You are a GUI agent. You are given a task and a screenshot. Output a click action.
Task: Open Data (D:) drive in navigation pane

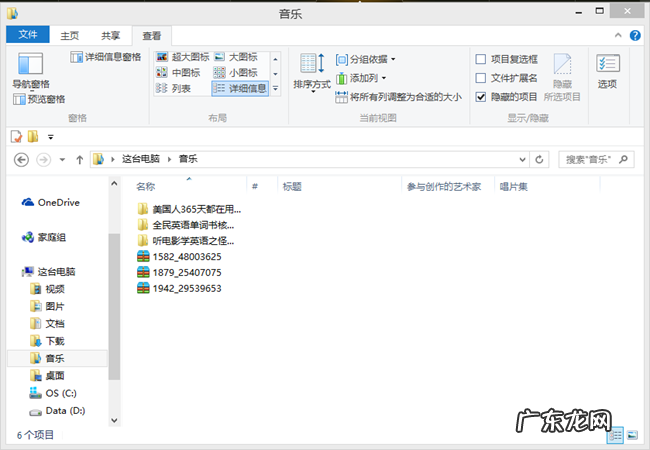57,411
